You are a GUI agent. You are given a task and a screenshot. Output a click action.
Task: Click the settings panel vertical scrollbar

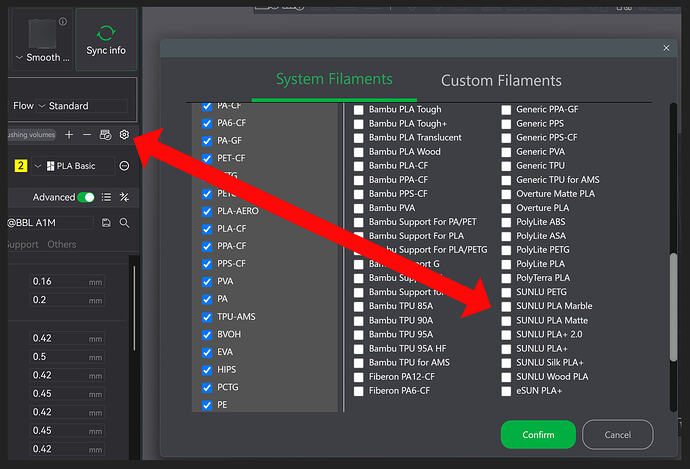pos(134,308)
